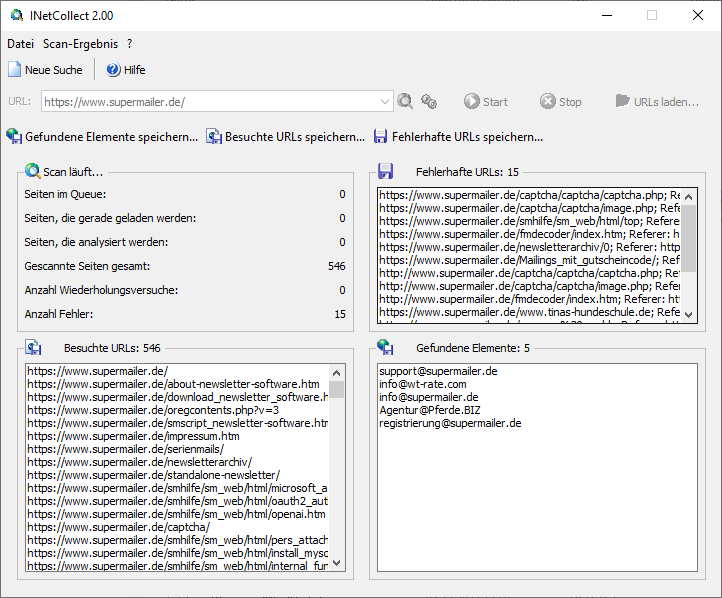Image resolution: width=722 pixels, height=598 pixels.
Task: Select visited URL serienmails/
Action: pos(125,449)
